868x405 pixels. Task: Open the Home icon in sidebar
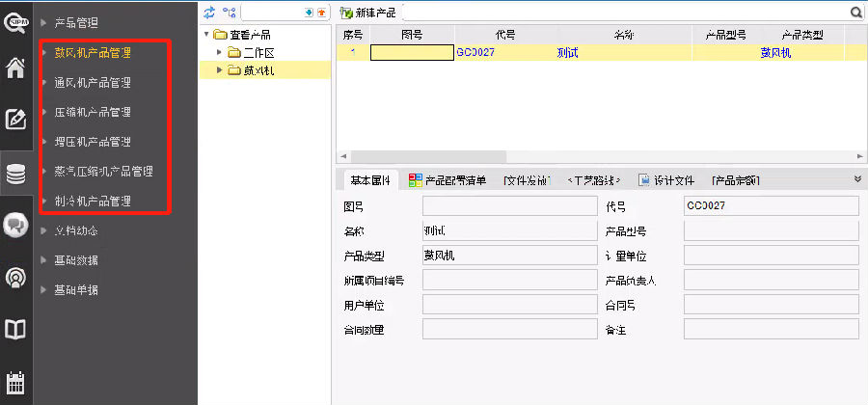click(x=15, y=68)
